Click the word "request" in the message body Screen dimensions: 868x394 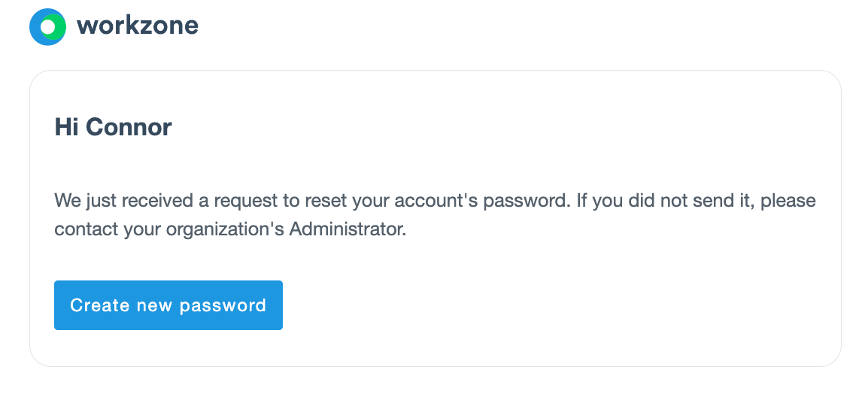coord(247,202)
